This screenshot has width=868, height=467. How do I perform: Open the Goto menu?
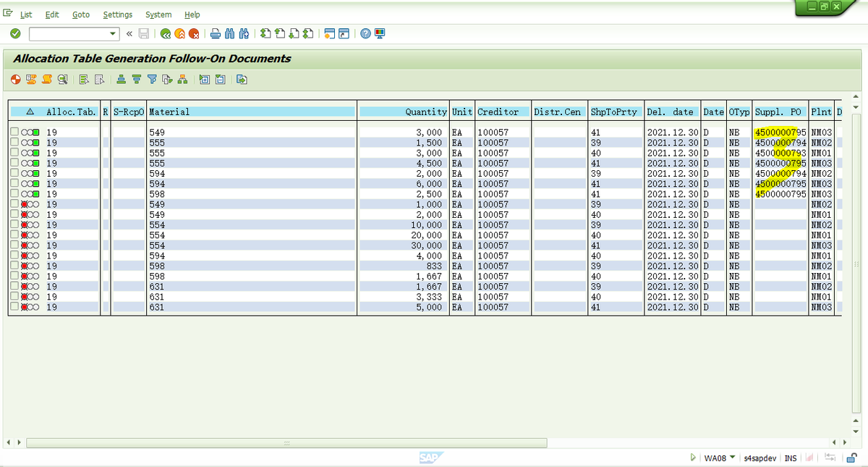80,14
